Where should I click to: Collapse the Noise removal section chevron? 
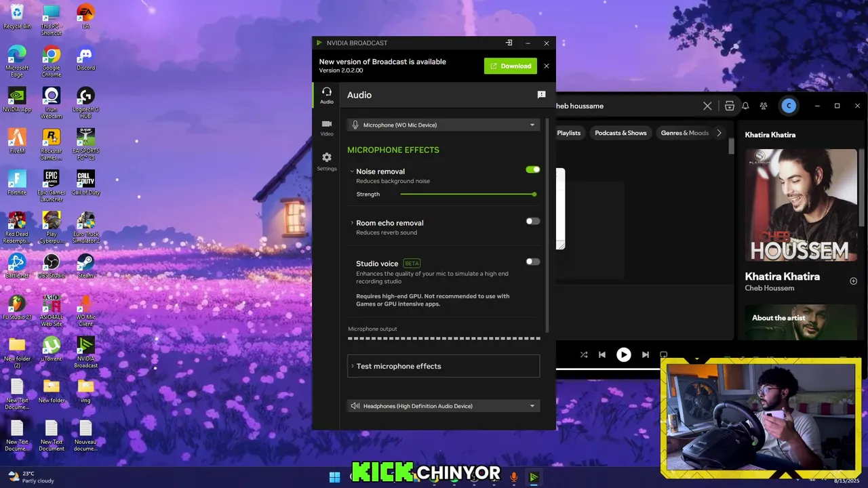(351, 171)
